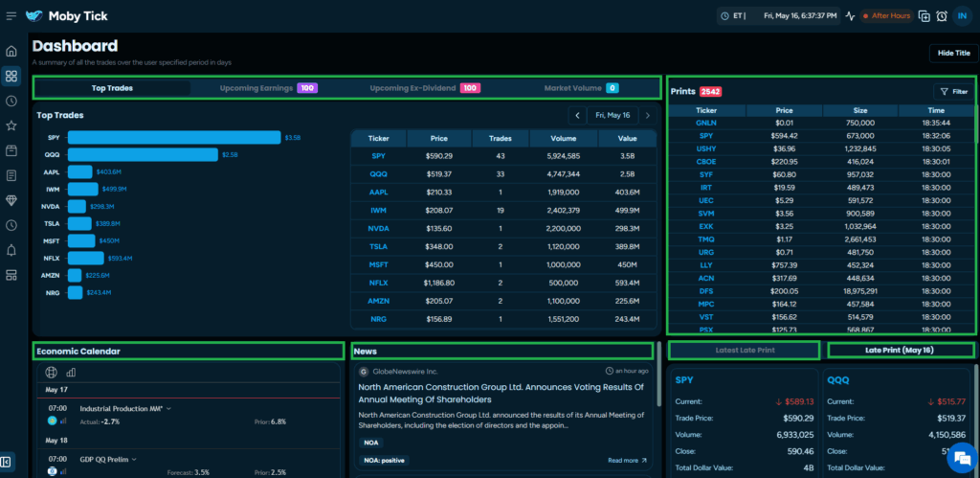Click the add-widget icon in top bar
The width and height of the screenshot is (980, 478).
coord(924,15)
